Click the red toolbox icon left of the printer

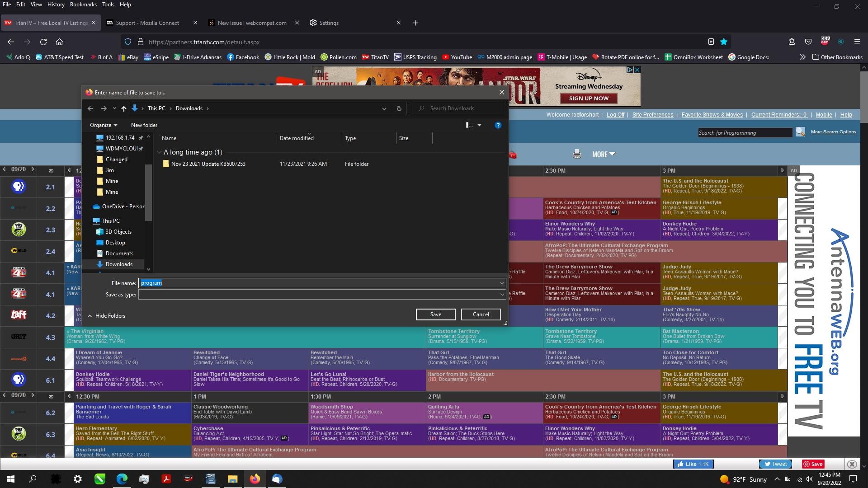click(513, 154)
